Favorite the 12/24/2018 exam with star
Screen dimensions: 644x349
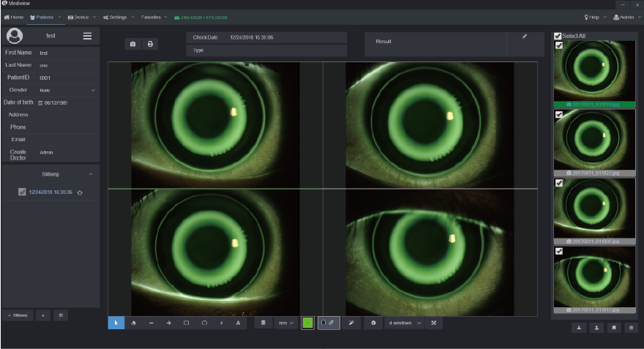point(80,192)
